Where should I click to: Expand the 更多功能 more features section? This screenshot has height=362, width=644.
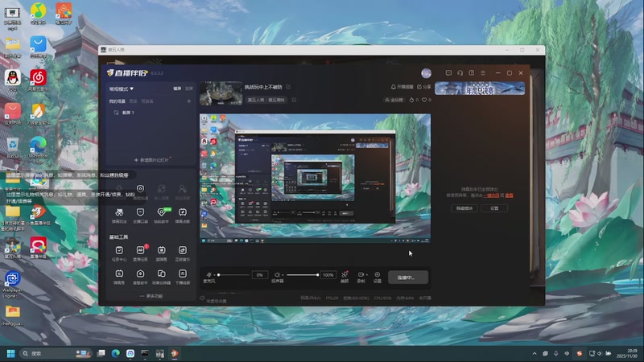coord(151,296)
